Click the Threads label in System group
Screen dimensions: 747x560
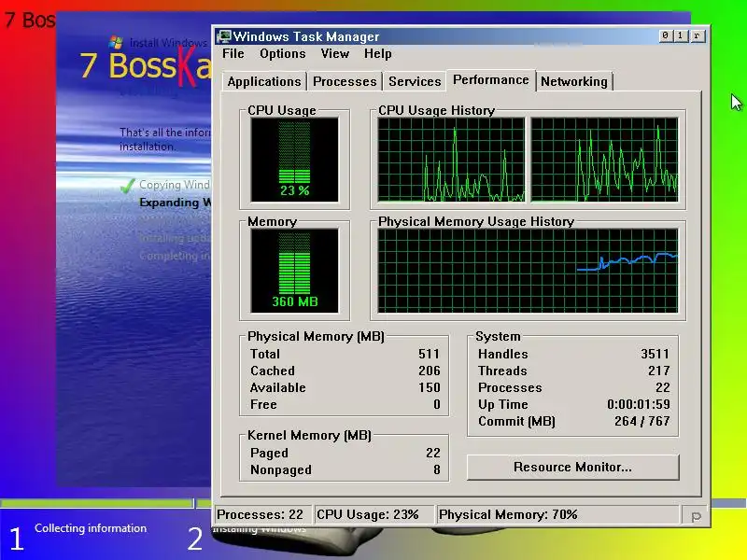pos(502,371)
